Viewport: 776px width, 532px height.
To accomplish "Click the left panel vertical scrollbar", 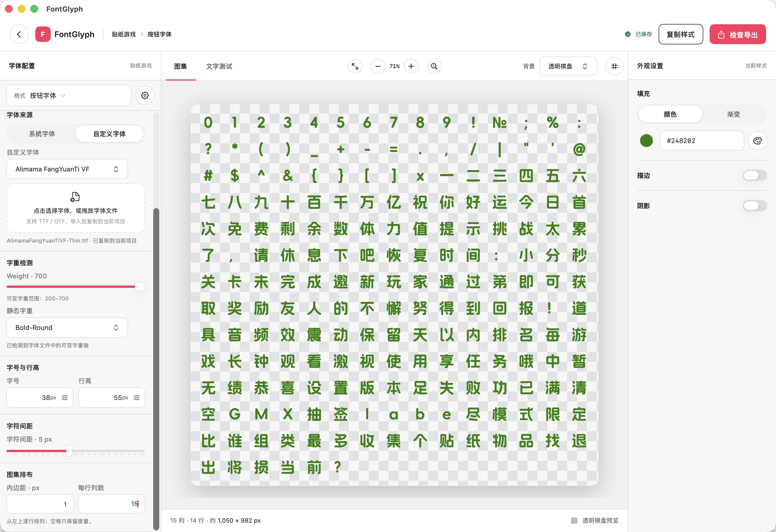I will tap(156, 369).
